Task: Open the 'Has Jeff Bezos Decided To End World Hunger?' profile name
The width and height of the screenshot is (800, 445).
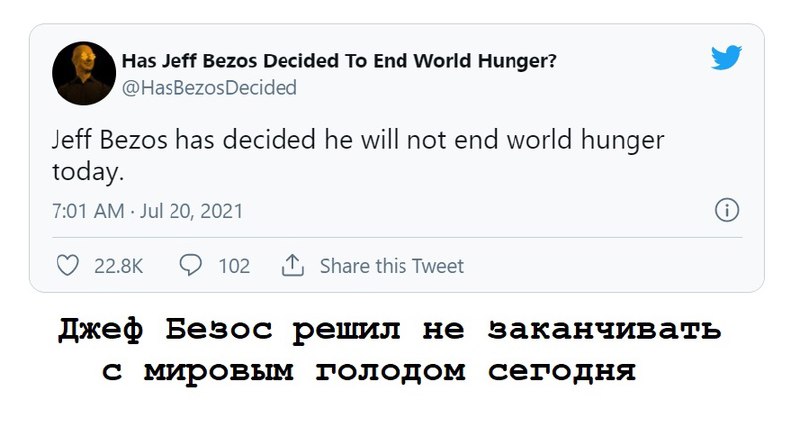Action: point(339,61)
